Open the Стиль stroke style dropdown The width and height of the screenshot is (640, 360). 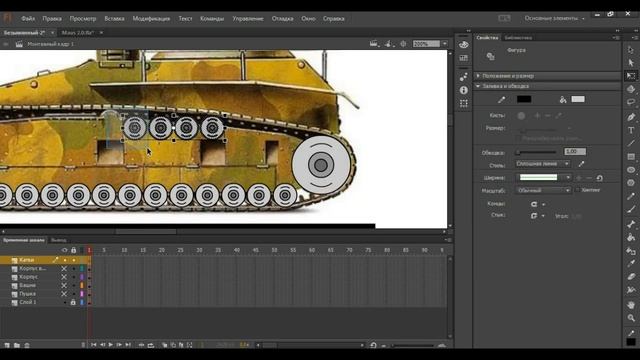point(542,164)
